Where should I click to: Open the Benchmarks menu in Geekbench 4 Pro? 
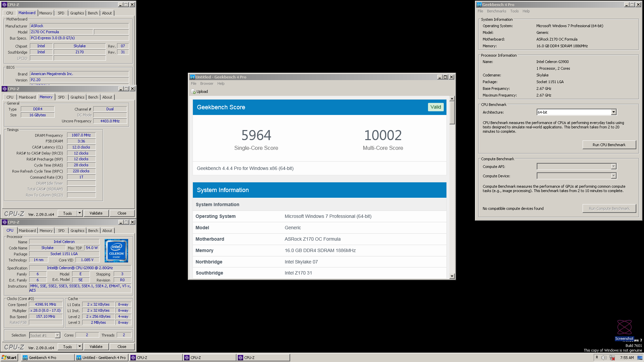pos(496,11)
